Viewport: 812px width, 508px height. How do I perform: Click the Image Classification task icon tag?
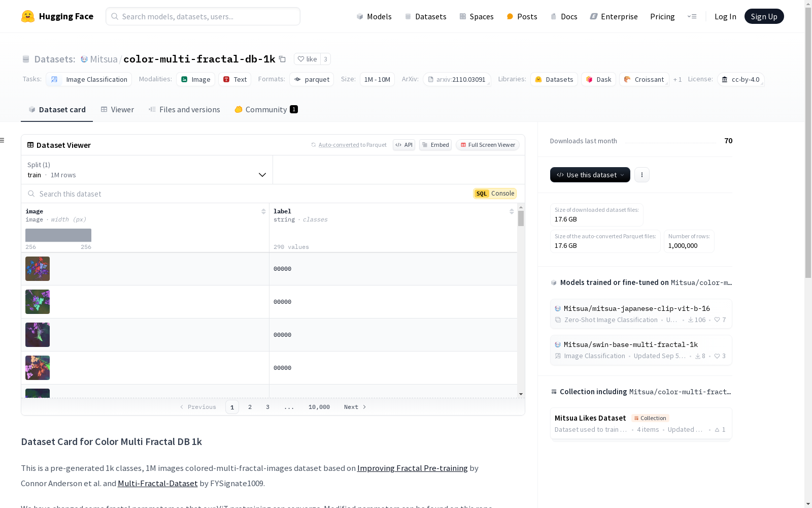click(89, 79)
